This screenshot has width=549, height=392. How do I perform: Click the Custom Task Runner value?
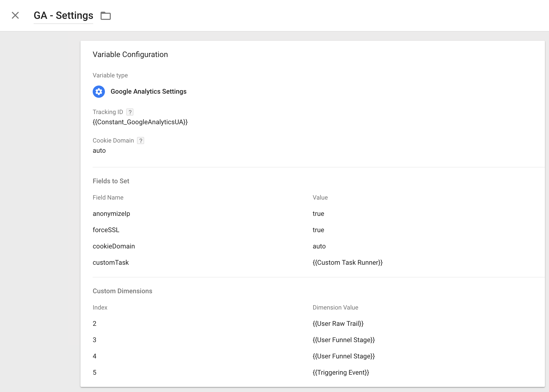347,263
